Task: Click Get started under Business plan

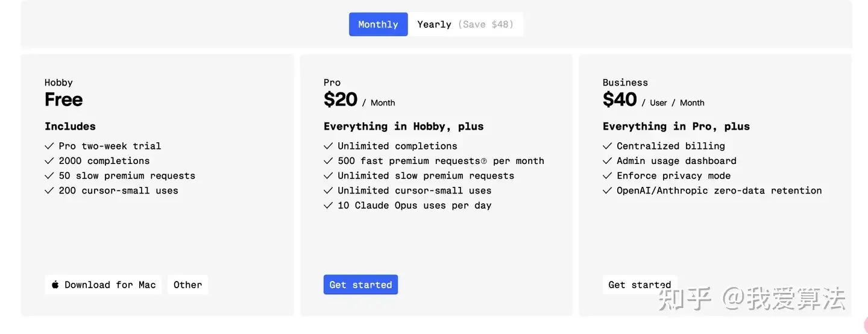Action: coord(639,285)
